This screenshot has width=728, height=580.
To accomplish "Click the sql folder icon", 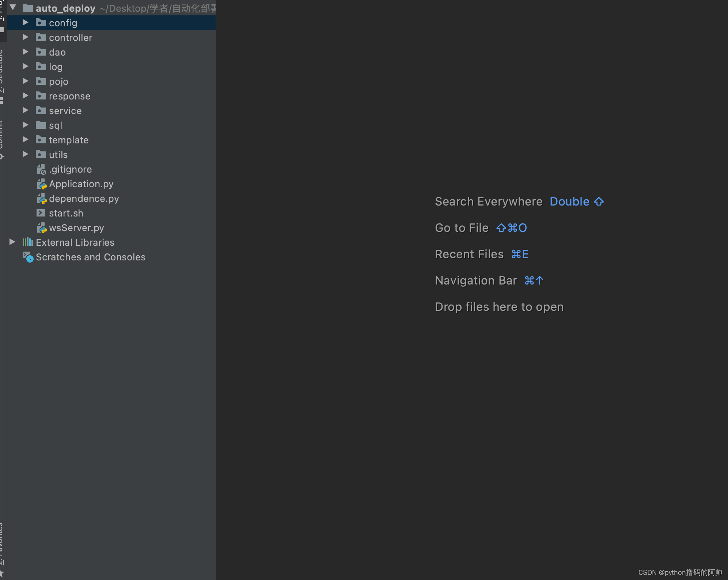I will [x=41, y=125].
